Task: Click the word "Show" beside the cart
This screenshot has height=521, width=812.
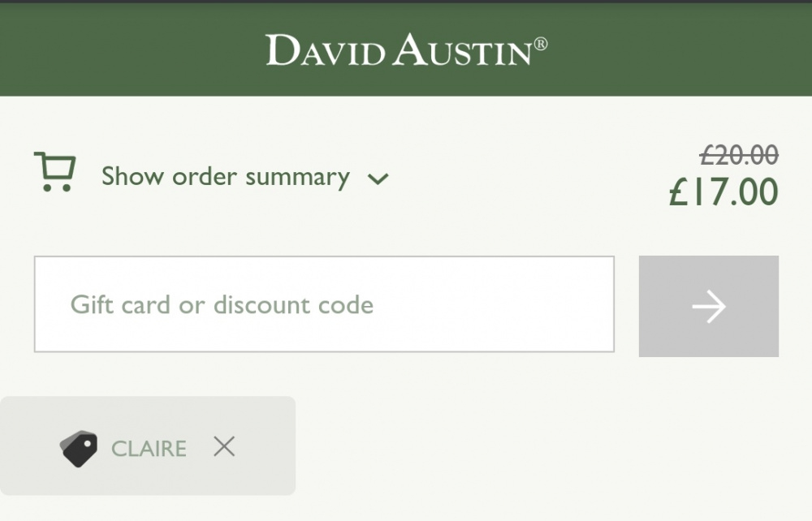Action: click(133, 176)
